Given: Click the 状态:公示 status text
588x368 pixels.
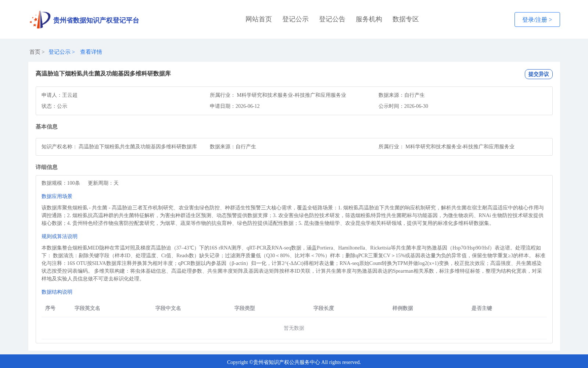Looking at the screenshot, I should coord(54,106).
